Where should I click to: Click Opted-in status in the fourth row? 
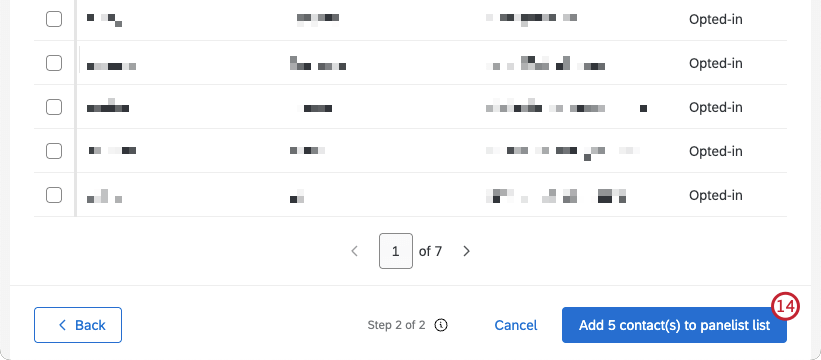pos(716,151)
